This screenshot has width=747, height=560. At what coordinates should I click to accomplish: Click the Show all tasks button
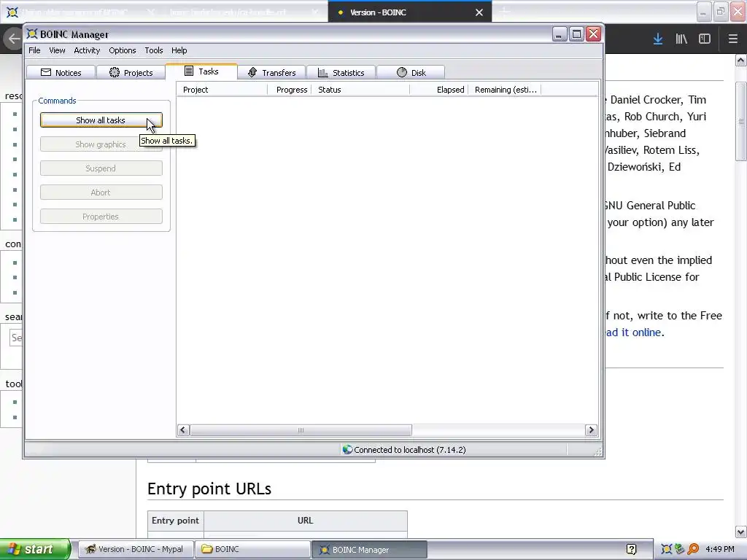coord(101,120)
